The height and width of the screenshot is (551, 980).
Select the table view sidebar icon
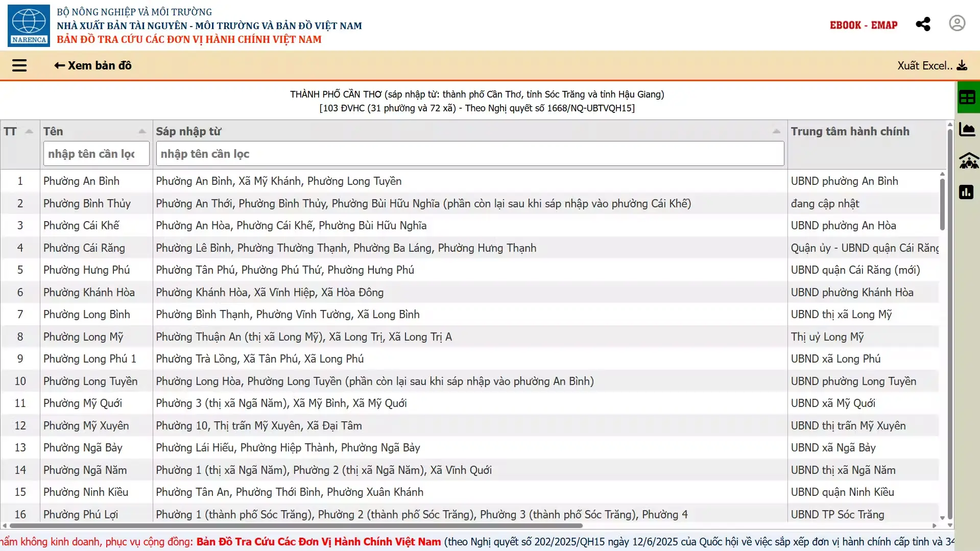point(967,97)
